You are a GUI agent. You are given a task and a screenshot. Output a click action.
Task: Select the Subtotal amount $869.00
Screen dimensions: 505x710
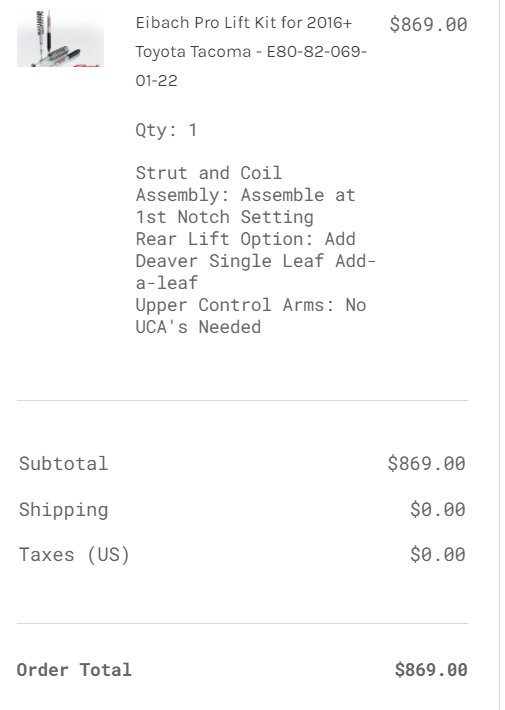pos(427,464)
